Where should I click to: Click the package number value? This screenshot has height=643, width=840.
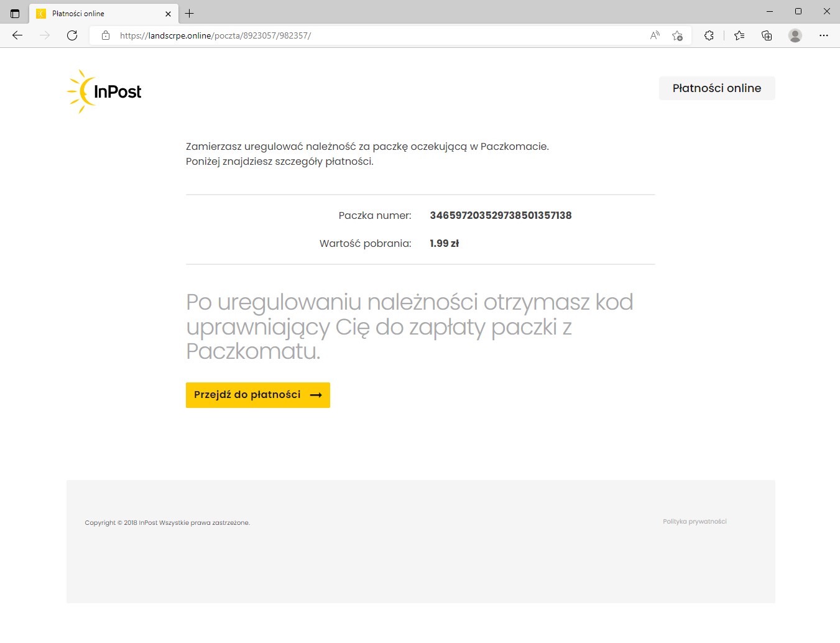coord(501,215)
